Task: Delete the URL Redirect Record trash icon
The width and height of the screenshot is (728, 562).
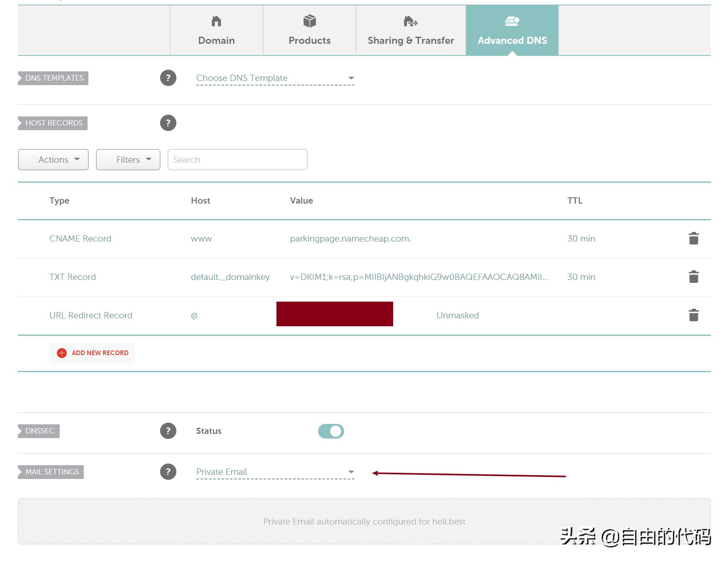Action: (x=693, y=315)
